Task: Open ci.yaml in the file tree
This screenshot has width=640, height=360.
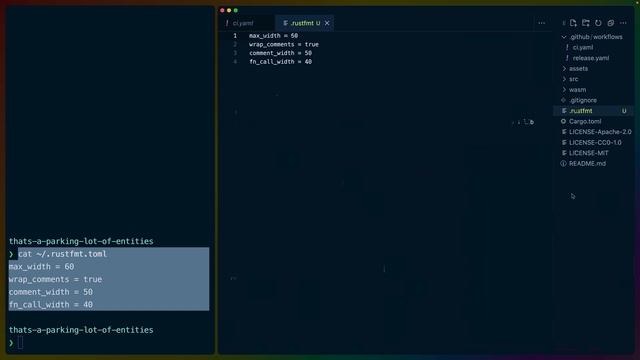Action: click(x=582, y=47)
